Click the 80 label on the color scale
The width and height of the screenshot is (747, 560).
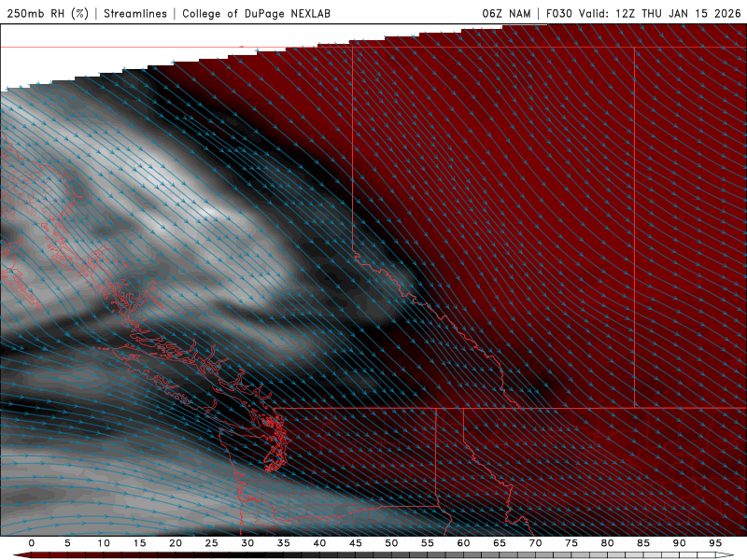click(x=608, y=543)
